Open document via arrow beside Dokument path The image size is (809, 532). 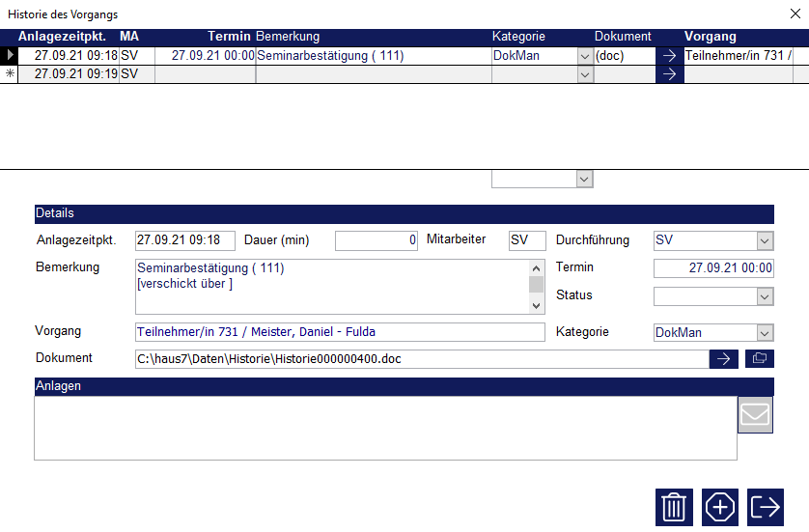pos(723,358)
